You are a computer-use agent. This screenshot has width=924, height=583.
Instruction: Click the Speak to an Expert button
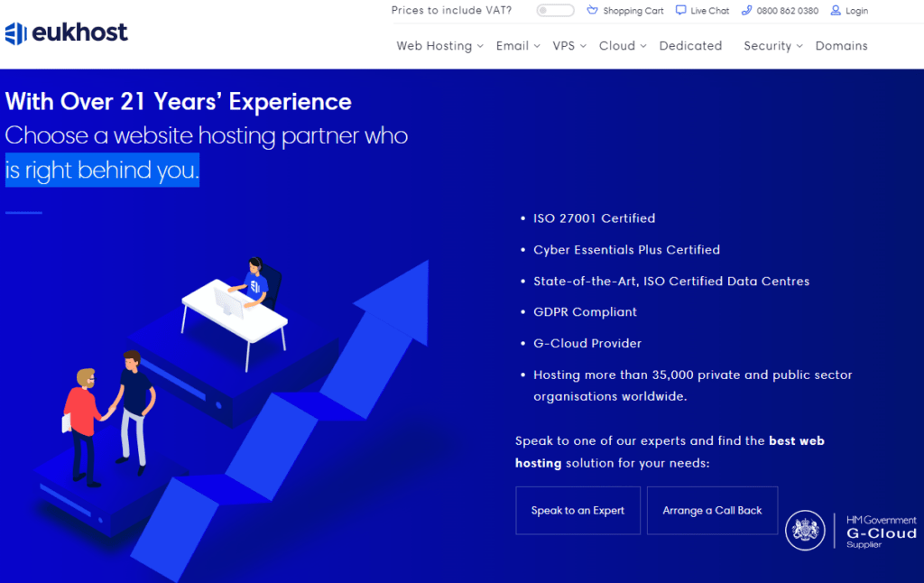click(x=577, y=511)
